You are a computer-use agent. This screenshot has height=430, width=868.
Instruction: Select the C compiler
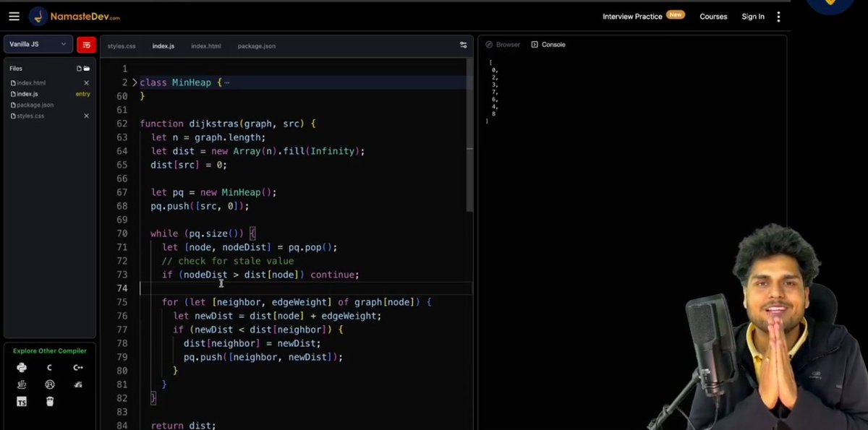(49, 367)
